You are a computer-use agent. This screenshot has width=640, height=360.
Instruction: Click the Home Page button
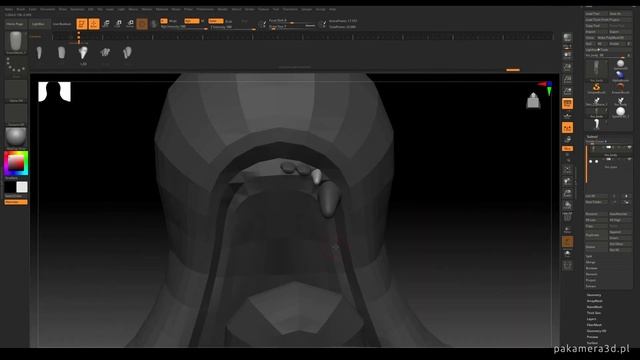click(x=15, y=24)
